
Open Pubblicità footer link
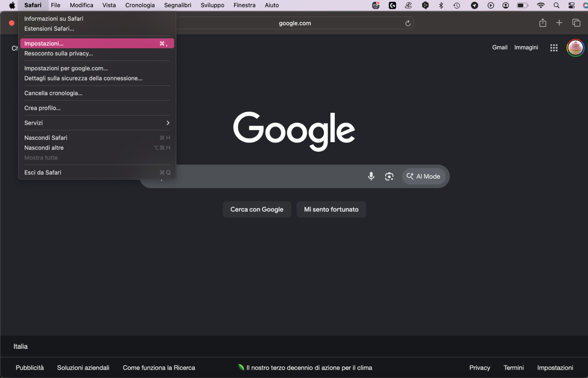point(30,368)
